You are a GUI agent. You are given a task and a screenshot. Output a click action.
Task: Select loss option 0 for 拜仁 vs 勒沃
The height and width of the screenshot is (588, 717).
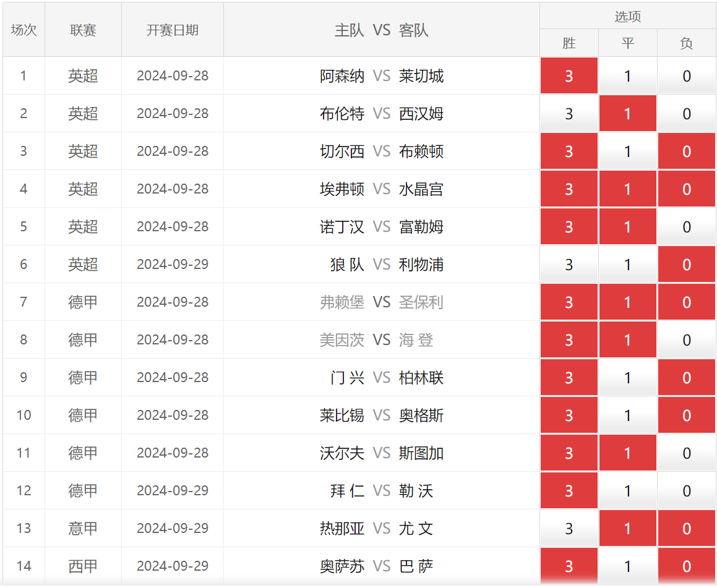(686, 491)
